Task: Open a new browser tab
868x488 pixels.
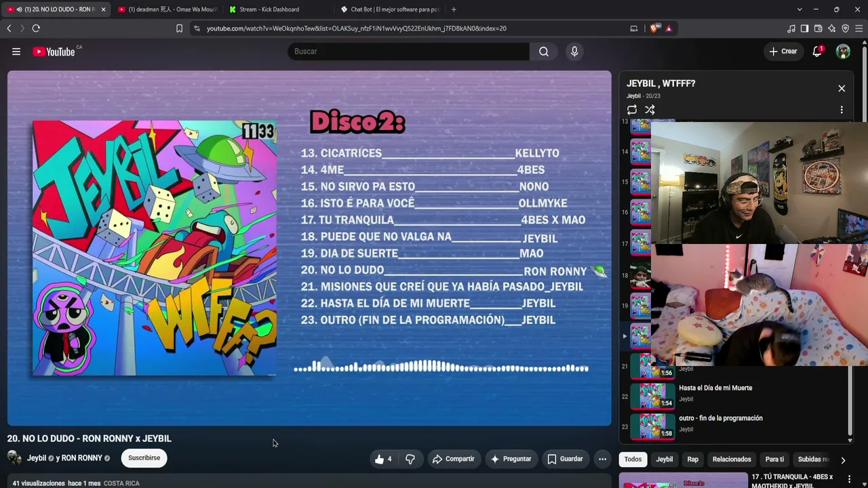Action: pos(454,9)
